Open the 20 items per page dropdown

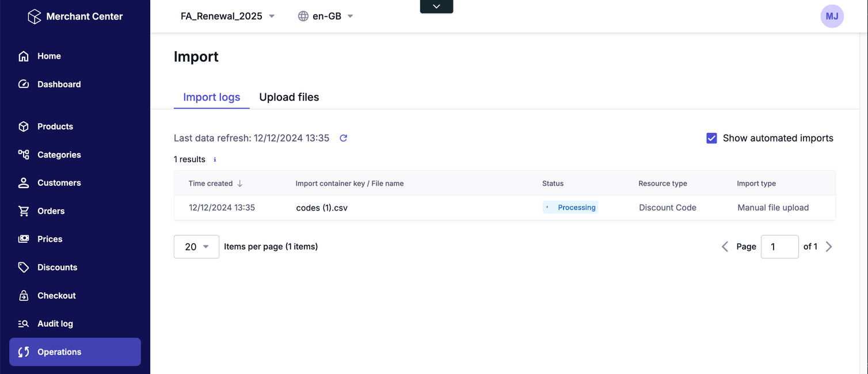click(196, 247)
